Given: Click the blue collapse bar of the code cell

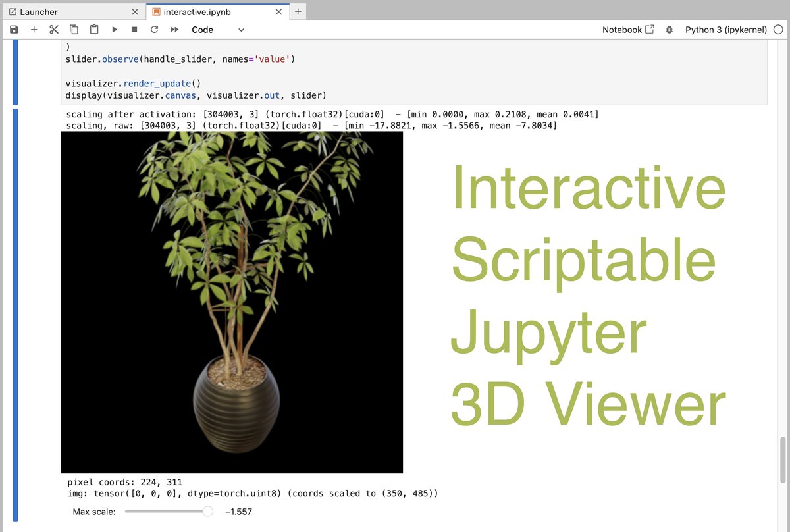Looking at the screenshot, I should pos(16,72).
